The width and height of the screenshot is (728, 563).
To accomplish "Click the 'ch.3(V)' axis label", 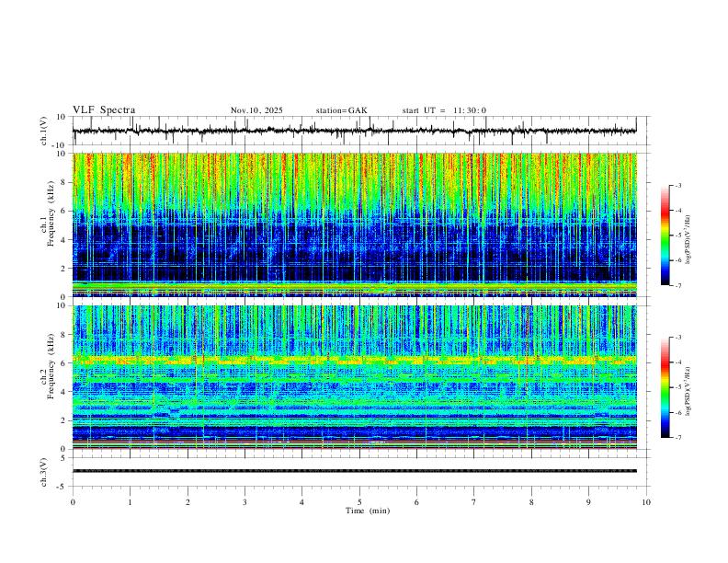I will (x=44, y=472).
